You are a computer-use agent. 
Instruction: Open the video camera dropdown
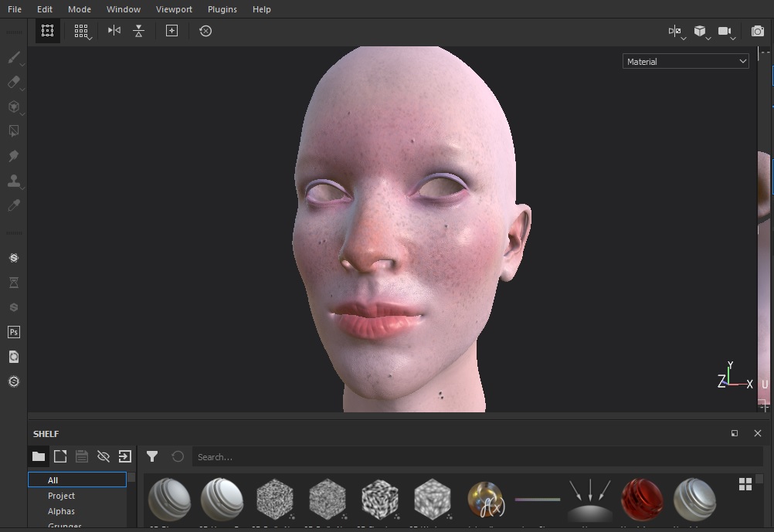tap(726, 32)
